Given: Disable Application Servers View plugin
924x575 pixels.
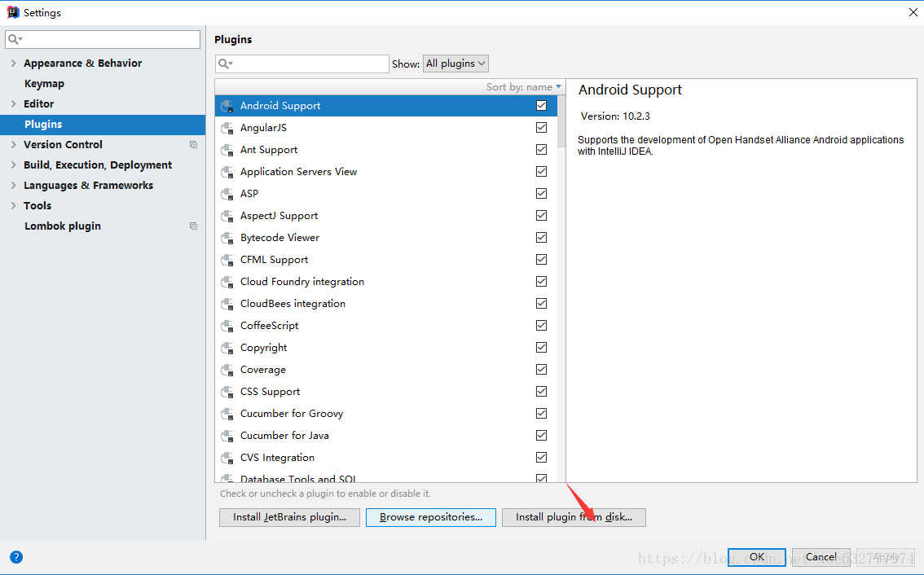Looking at the screenshot, I should [x=542, y=171].
